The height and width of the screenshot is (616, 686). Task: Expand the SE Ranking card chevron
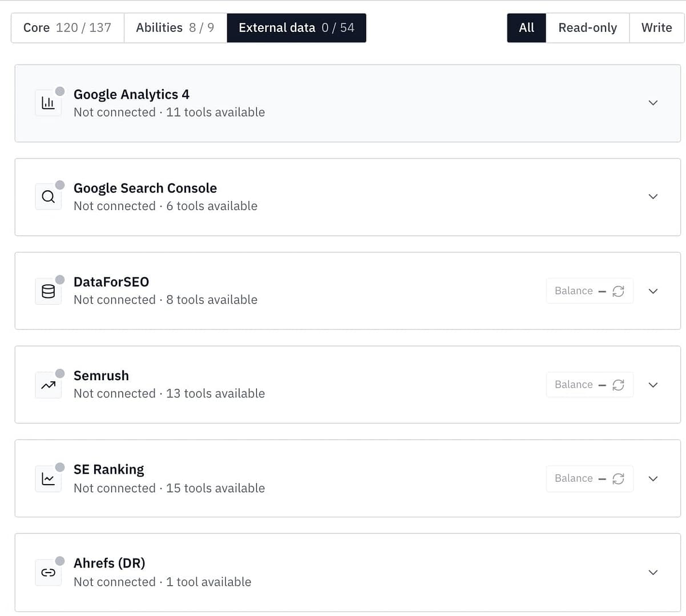tap(653, 478)
